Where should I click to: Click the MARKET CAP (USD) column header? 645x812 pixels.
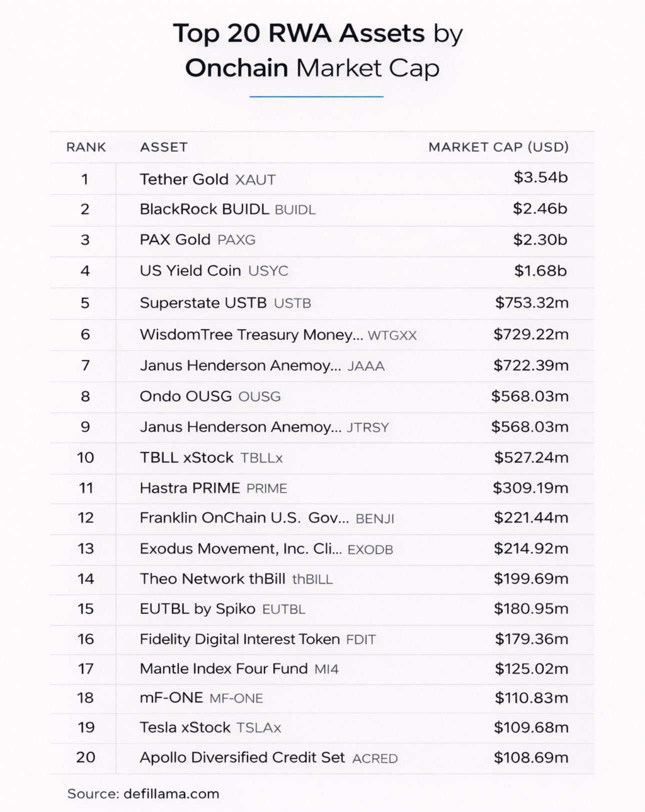[498, 147]
